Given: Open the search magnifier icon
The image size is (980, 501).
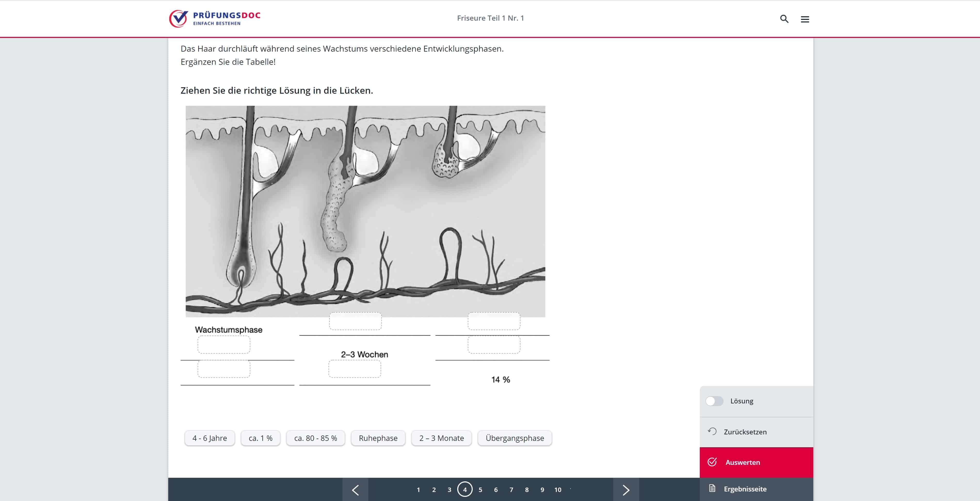Looking at the screenshot, I should click(784, 19).
